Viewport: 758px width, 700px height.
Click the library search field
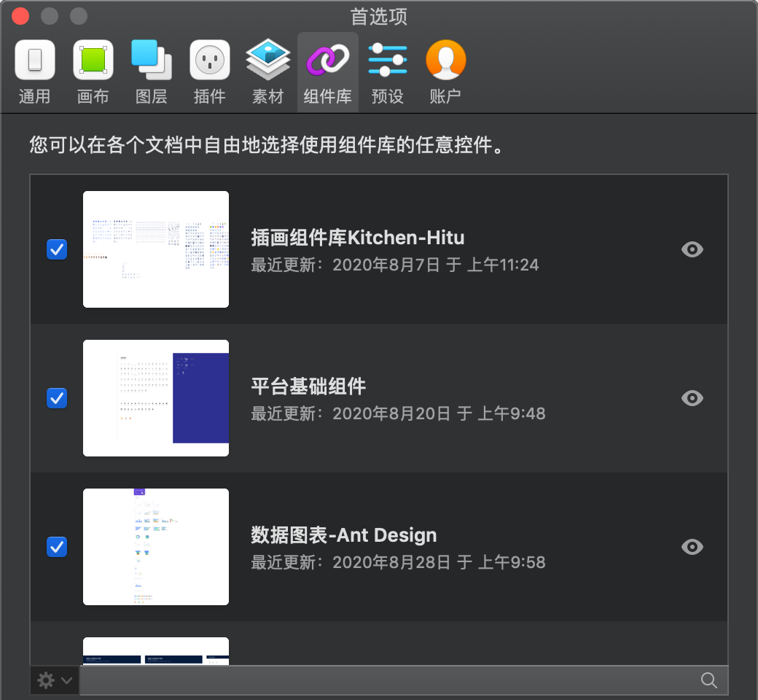tap(404, 680)
